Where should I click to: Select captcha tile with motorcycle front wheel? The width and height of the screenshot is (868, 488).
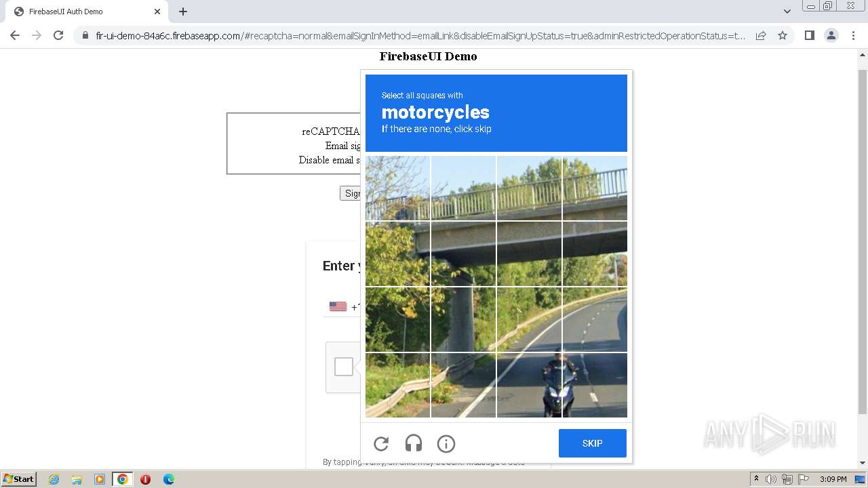[529, 385]
